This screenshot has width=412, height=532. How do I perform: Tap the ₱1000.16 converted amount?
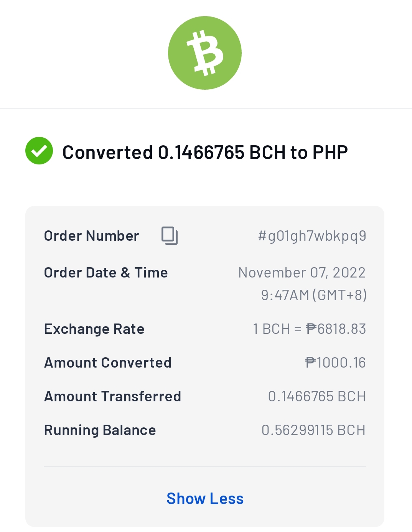335,363
